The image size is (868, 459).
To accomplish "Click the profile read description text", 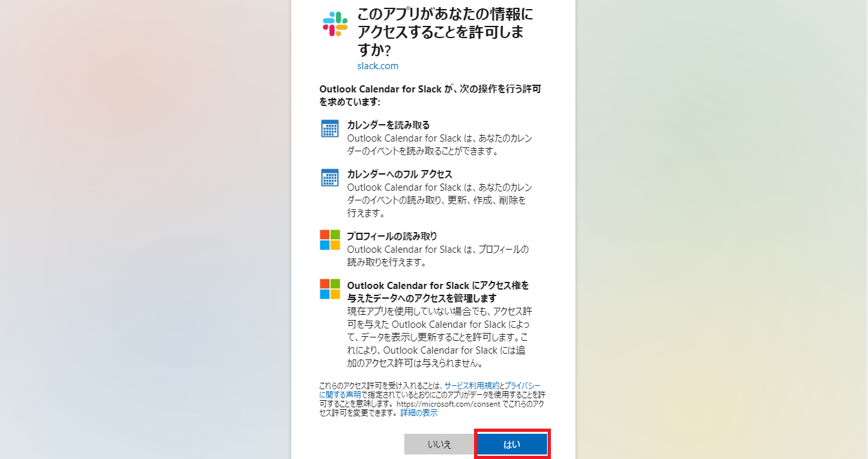I will pos(439,256).
